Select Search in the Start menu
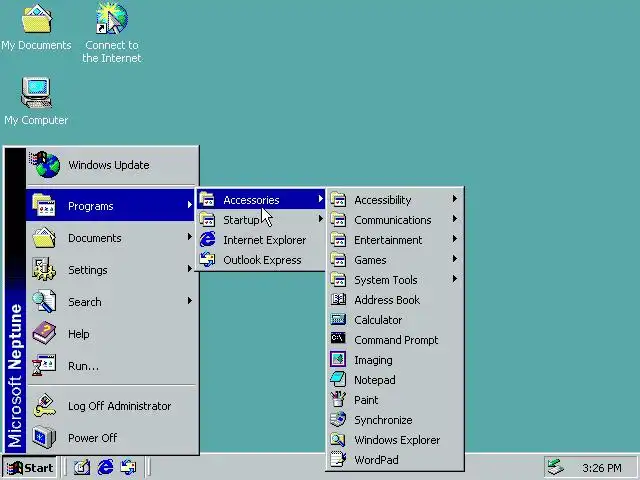Screen dimensions: 640x480 click(x=110, y=302)
